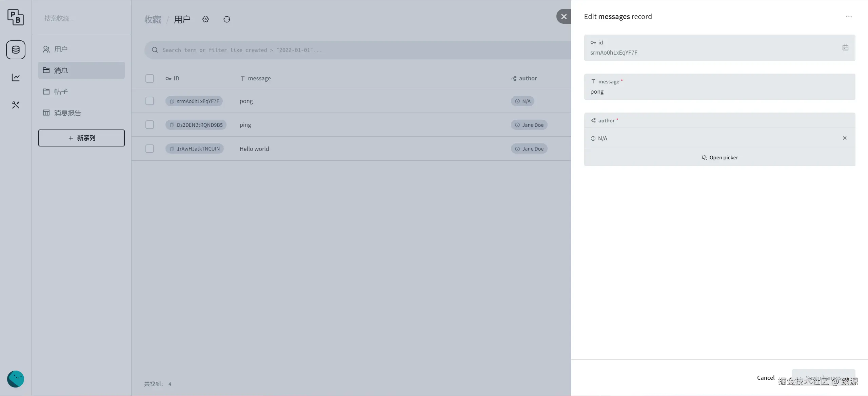Viewport: 868px width, 396px height.
Task: Click the PocketBase logo icon
Action: click(x=16, y=17)
